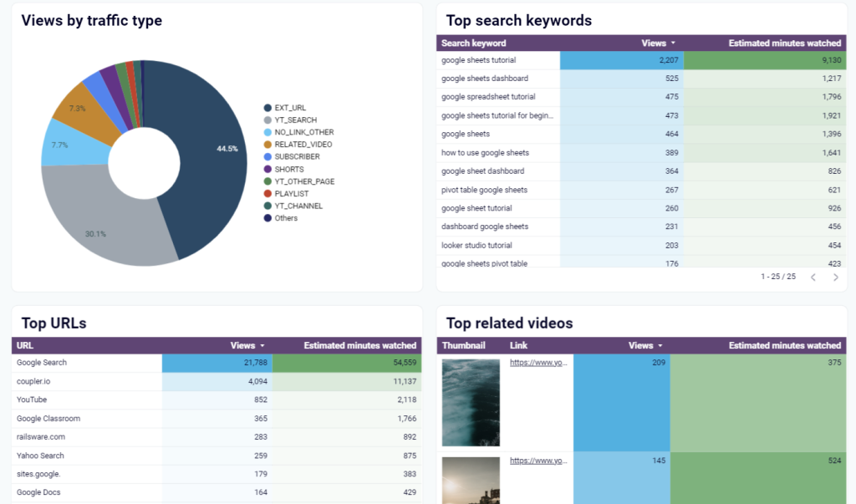The height and width of the screenshot is (504, 856).
Task: Select the 44.5% dark blue pie slice
Action: pyautogui.click(x=201, y=150)
